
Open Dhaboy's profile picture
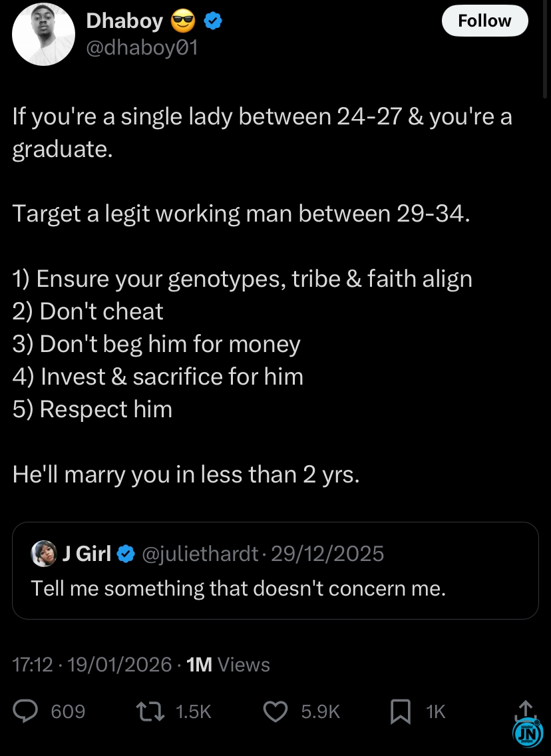[x=43, y=35]
